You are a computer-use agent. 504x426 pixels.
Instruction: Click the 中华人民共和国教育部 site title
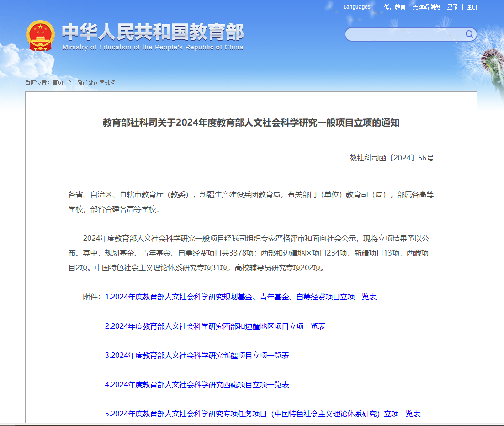[153, 32]
